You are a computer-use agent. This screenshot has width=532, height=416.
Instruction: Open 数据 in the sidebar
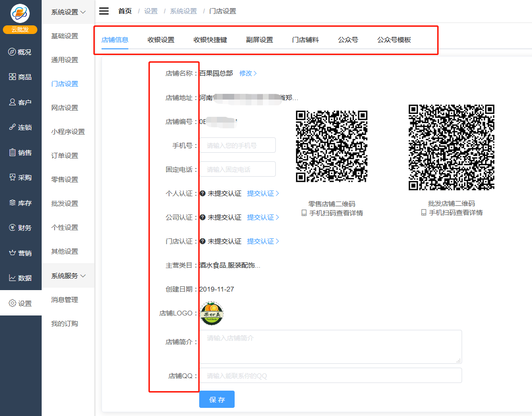20,278
